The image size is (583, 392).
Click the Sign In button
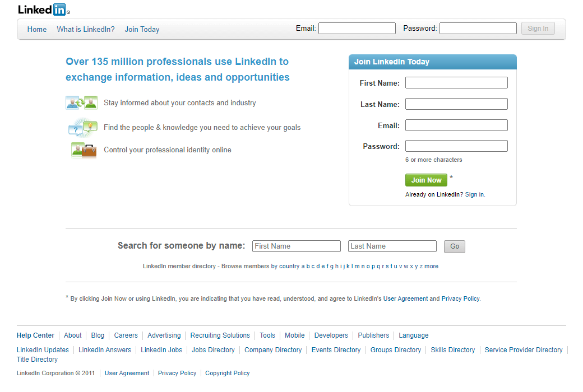538,28
